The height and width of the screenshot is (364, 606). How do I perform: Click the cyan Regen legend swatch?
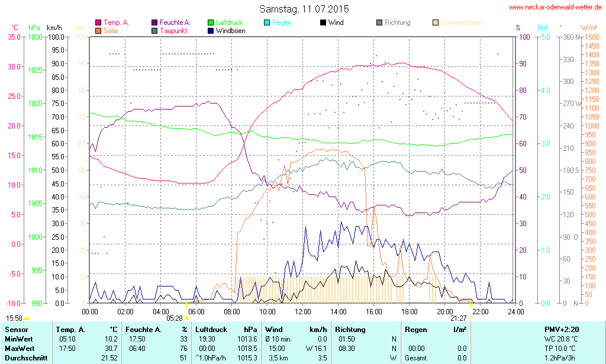tap(267, 22)
